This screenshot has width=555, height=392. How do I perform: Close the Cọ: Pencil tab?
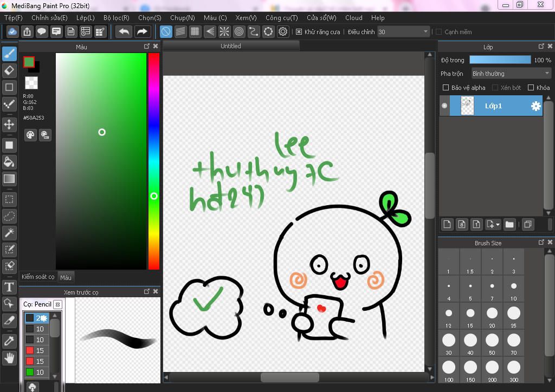tap(57, 304)
